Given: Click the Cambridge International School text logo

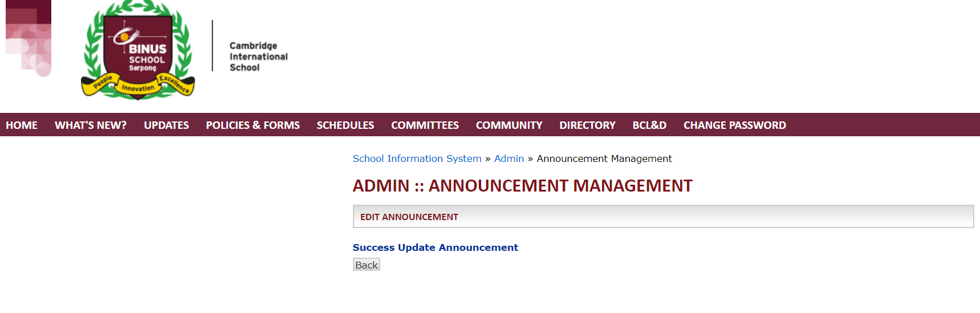Looking at the screenshot, I should tap(258, 56).
